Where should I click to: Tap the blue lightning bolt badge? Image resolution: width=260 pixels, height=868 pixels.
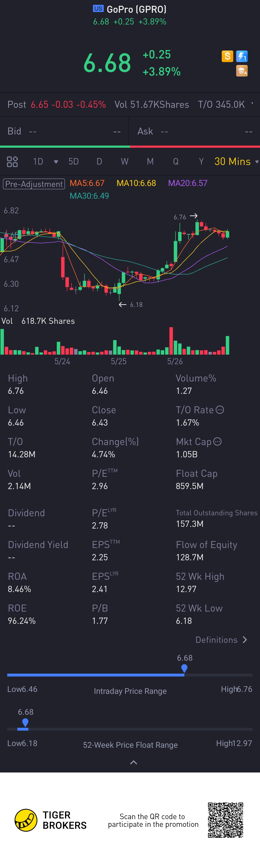(x=242, y=56)
